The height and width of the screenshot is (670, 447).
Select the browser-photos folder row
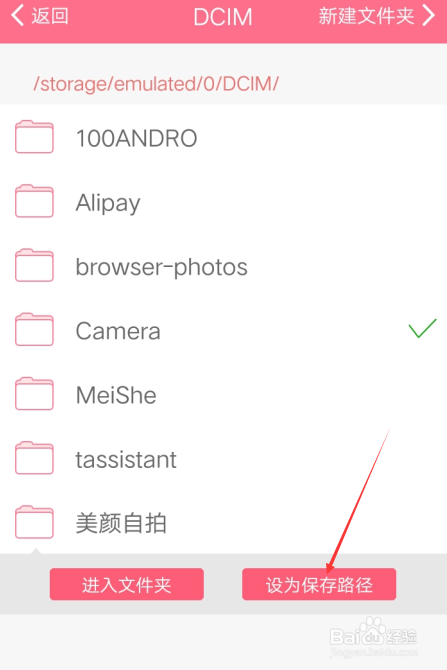point(224,267)
